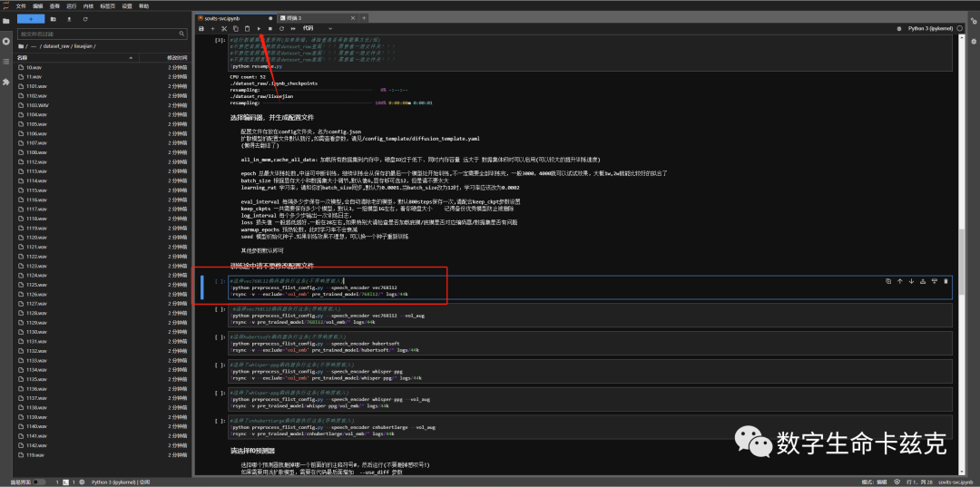
Task: Select the file 10.wav
Action: [x=103, y=67]
